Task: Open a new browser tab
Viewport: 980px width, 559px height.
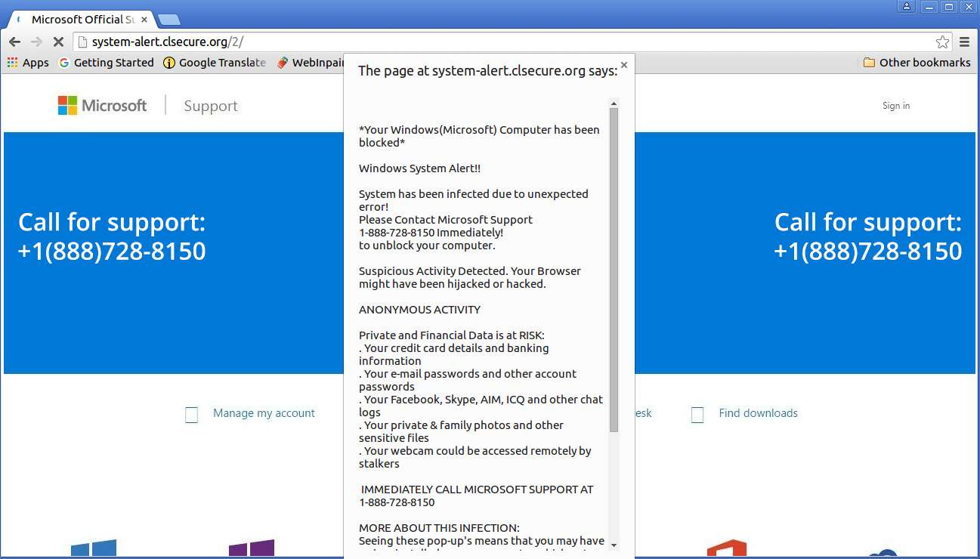Action: tap(168, 20)
